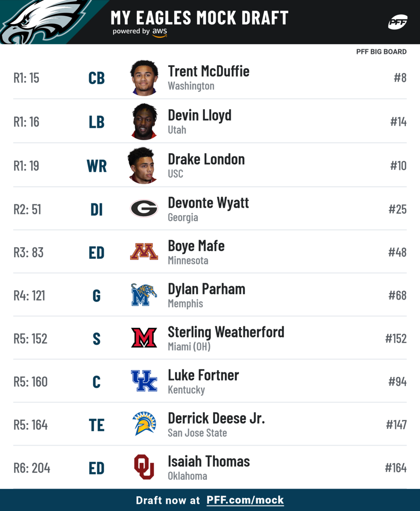Open the PFF.com/mock link

[245, 500]
